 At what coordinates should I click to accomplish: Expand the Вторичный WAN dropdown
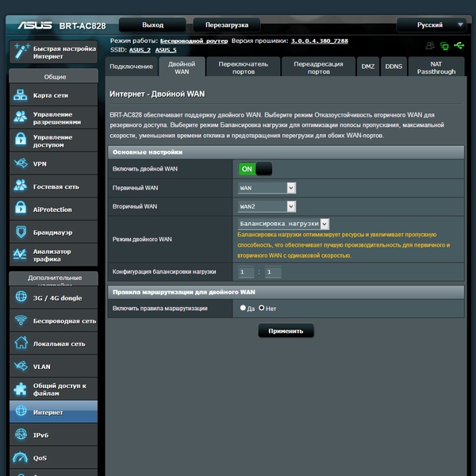[267, 206]
